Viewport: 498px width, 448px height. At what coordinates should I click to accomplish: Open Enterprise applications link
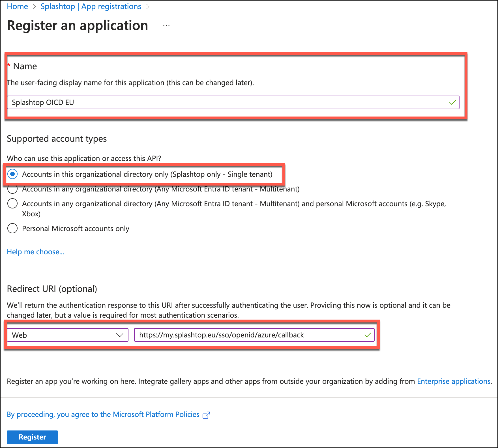[454, 381]
